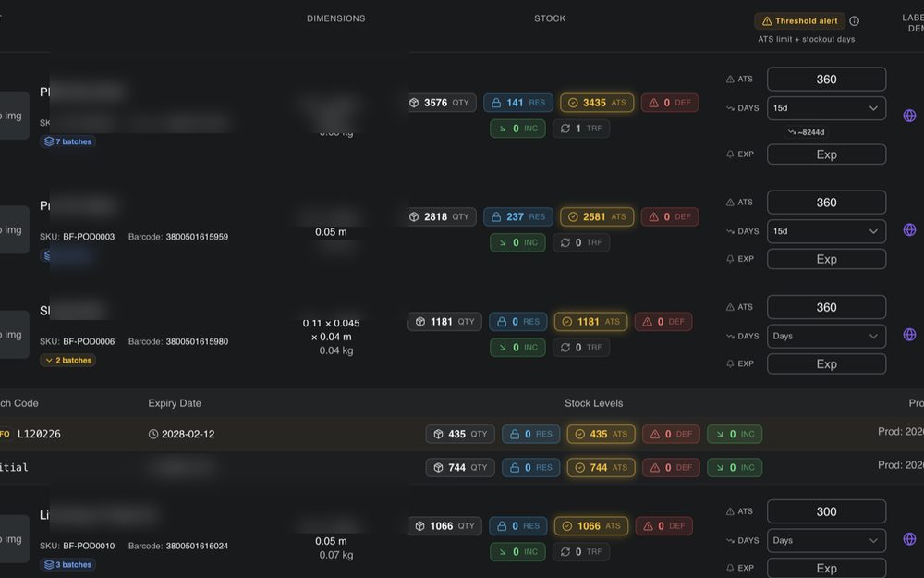Open the info icon beside Threshold alert

point(855,21)
